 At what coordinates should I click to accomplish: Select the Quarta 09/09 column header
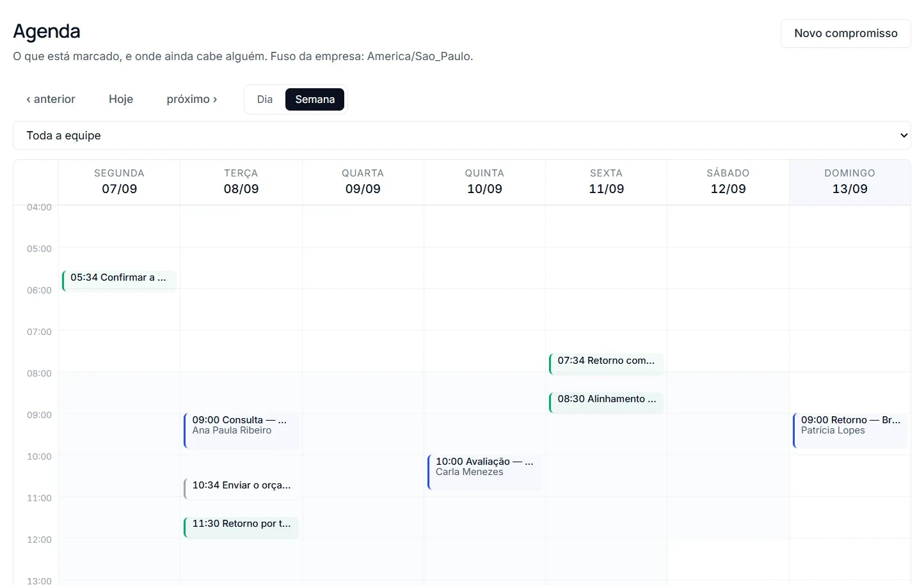point(363,182)
